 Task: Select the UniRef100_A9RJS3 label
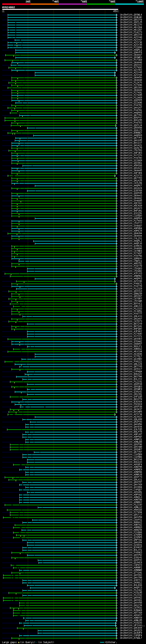click(131, 306)
